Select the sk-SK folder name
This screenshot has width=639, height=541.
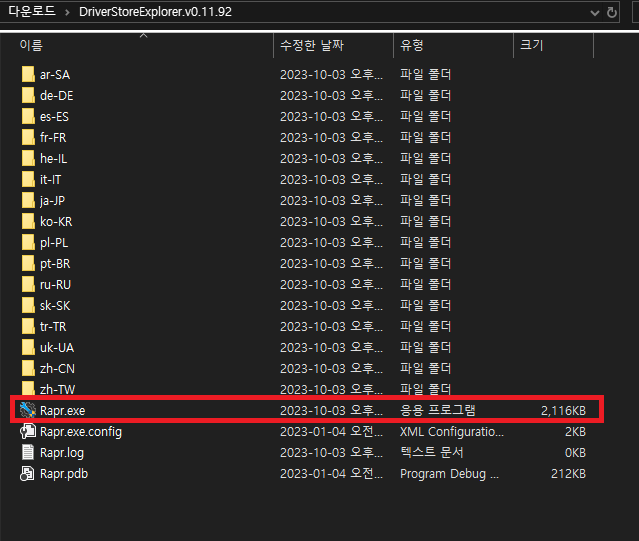(55, 306)
